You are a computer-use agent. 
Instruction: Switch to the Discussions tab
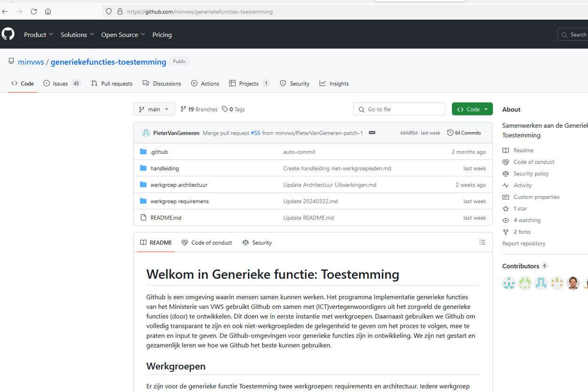(162, 83)
